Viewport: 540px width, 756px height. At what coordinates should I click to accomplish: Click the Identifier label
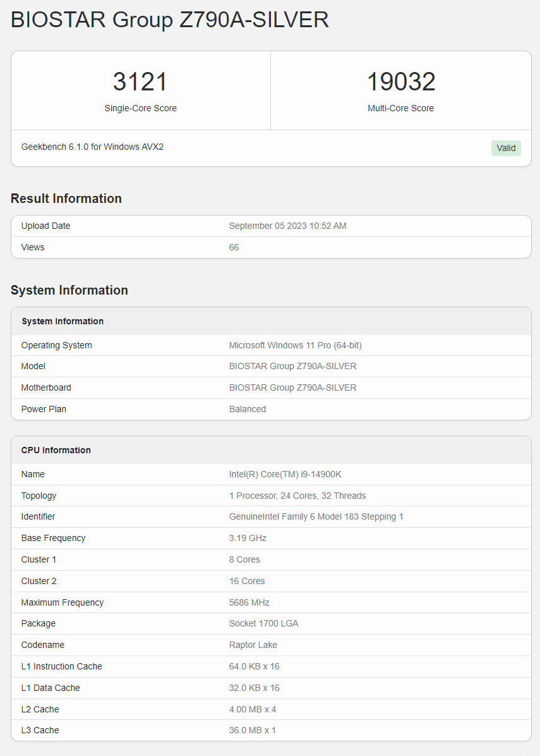(38, 517)
